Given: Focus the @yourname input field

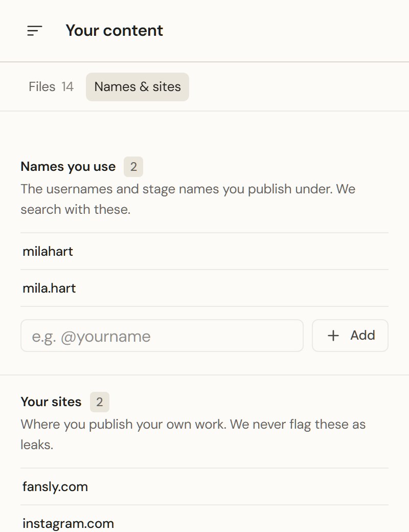Looking at the screenshot, I should [x=162, y=336].
